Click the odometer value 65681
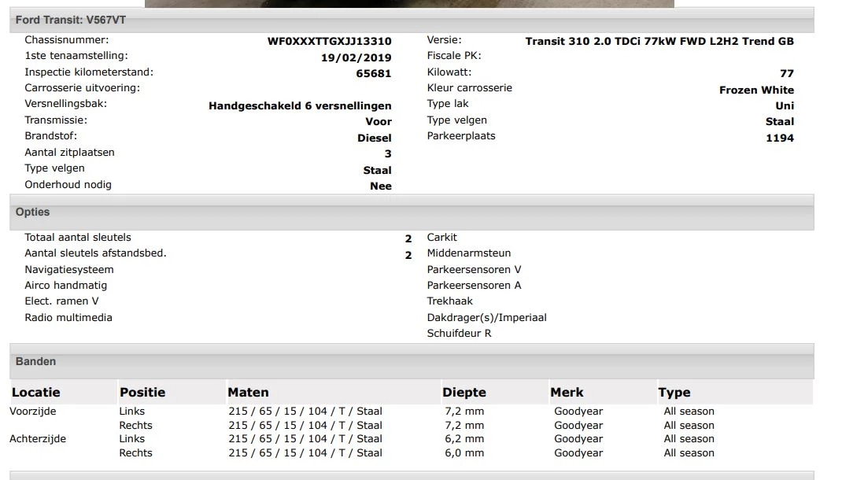Image resolution: width=868 pixels, height=480 pixels. coord(373,73)
